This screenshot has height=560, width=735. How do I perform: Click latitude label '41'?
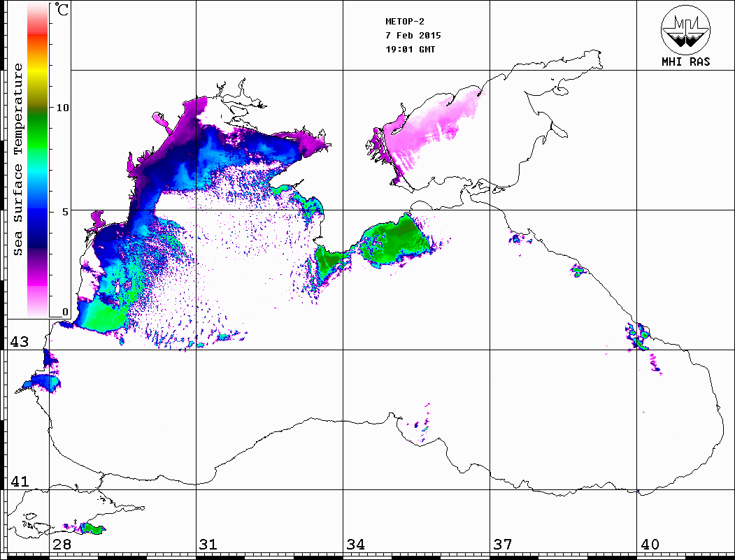click(x=19, y=481)
